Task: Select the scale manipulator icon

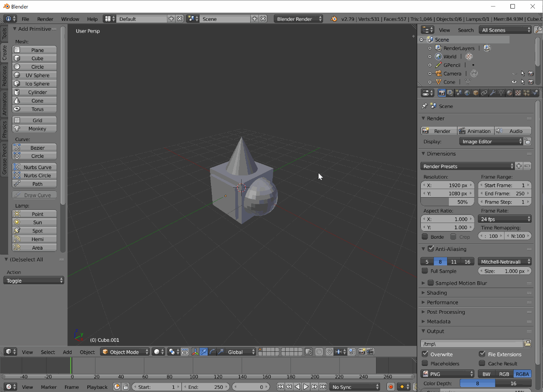Action: [220, 352]
